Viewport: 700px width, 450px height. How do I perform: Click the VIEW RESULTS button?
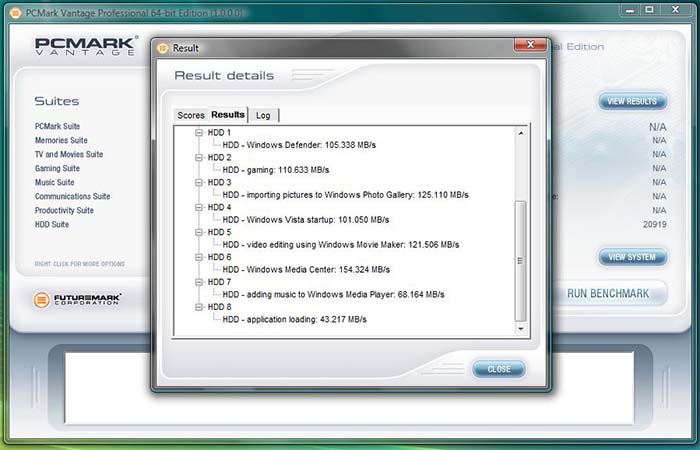(632, 101)
